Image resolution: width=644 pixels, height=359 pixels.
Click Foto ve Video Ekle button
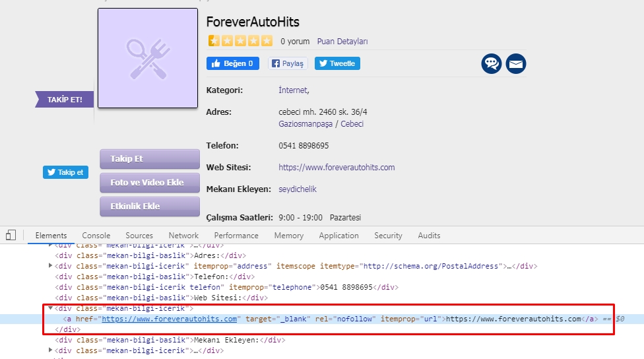[x=150, y=182]
